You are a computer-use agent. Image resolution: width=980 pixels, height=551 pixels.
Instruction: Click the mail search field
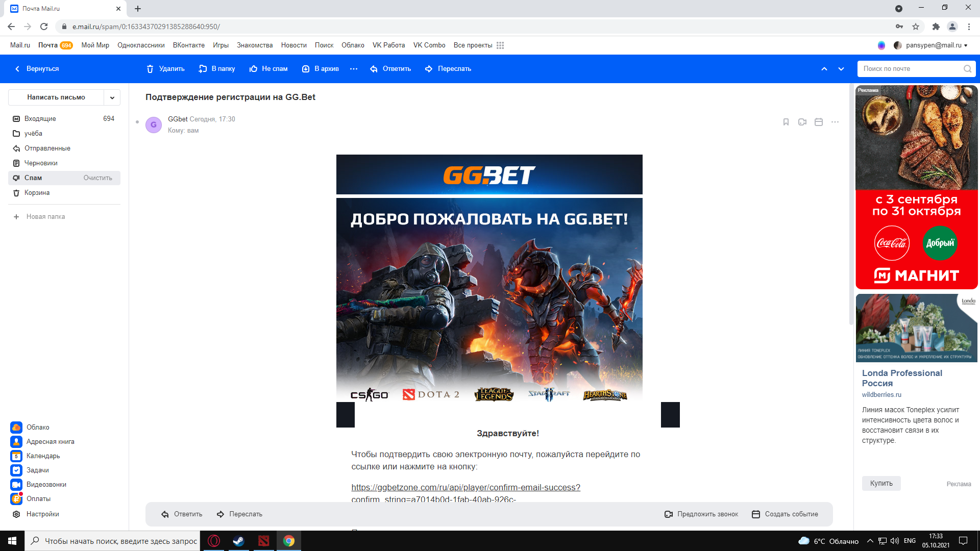pos(911,69)
